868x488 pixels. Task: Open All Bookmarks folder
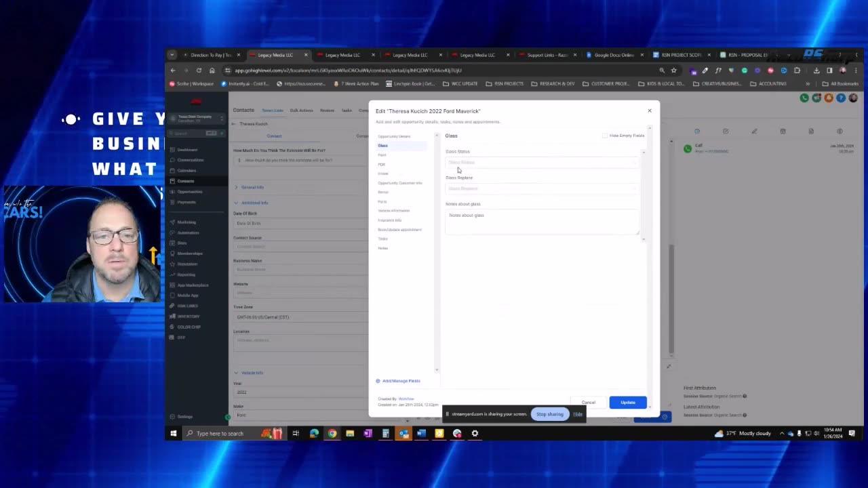(841, 84)
